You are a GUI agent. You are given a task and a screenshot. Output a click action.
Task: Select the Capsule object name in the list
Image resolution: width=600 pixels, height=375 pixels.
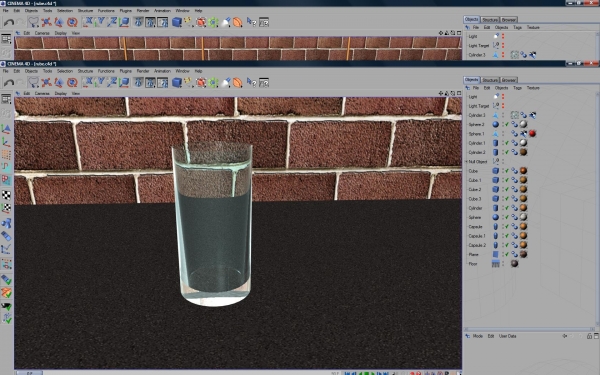tap(475, 227)
